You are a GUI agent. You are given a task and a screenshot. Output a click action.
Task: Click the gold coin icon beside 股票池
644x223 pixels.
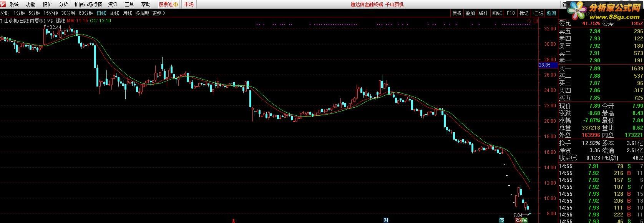(x=176, y=5)
